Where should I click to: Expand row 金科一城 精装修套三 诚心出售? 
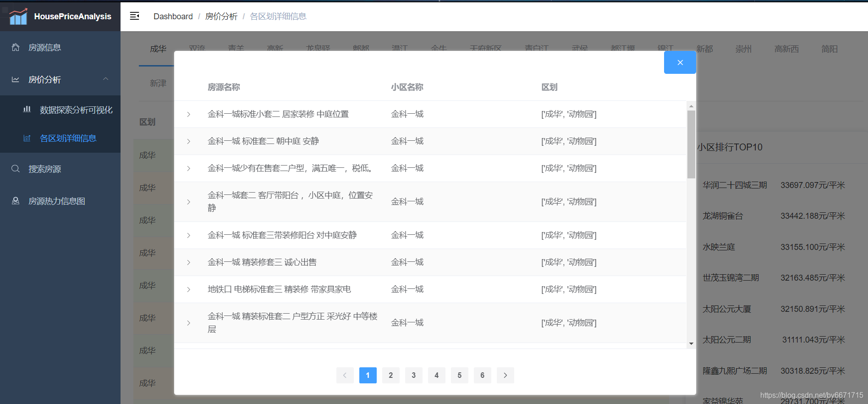(x=188, y=262)
